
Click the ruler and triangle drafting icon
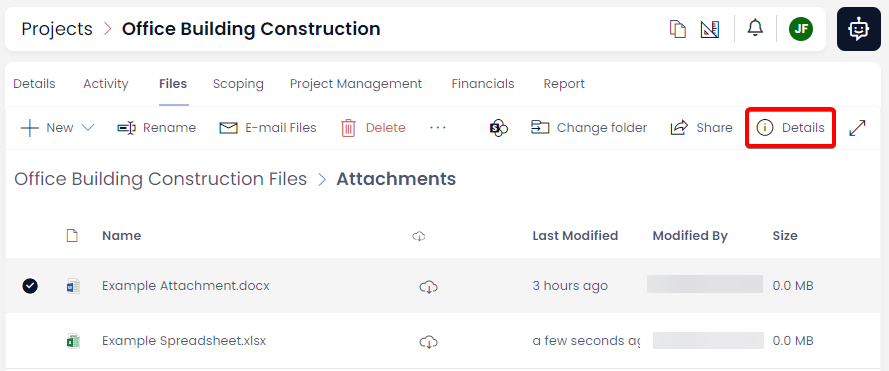pos(710,29)
